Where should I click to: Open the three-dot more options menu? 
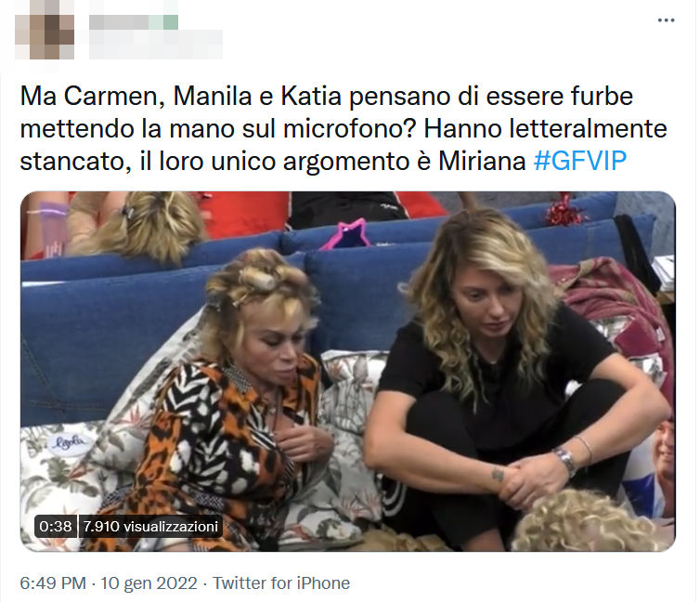tap(666, 20)
